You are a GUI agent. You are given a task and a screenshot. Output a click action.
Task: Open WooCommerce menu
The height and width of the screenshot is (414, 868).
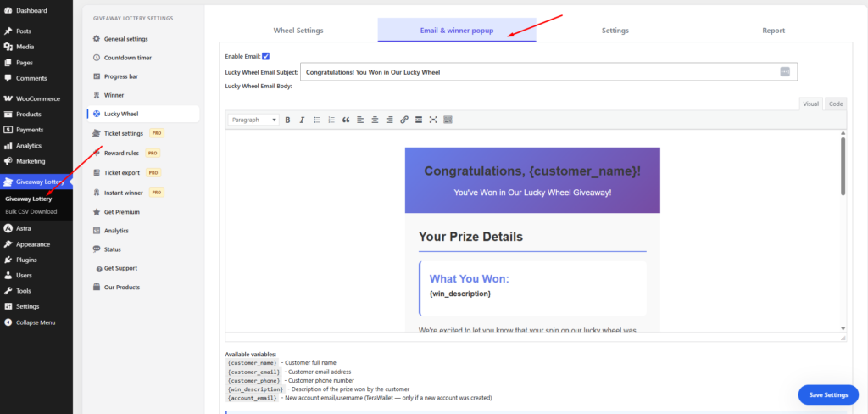pos(36,98)
